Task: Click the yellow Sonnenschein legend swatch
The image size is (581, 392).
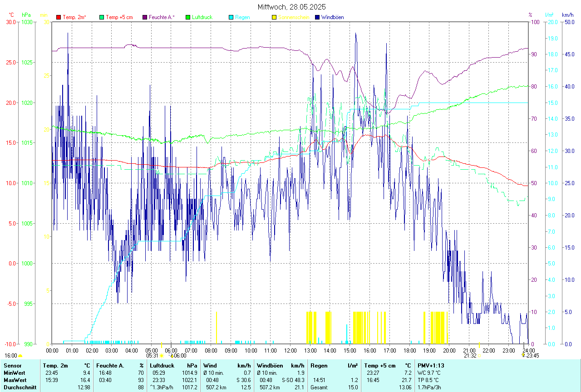Action: (274, 17)
